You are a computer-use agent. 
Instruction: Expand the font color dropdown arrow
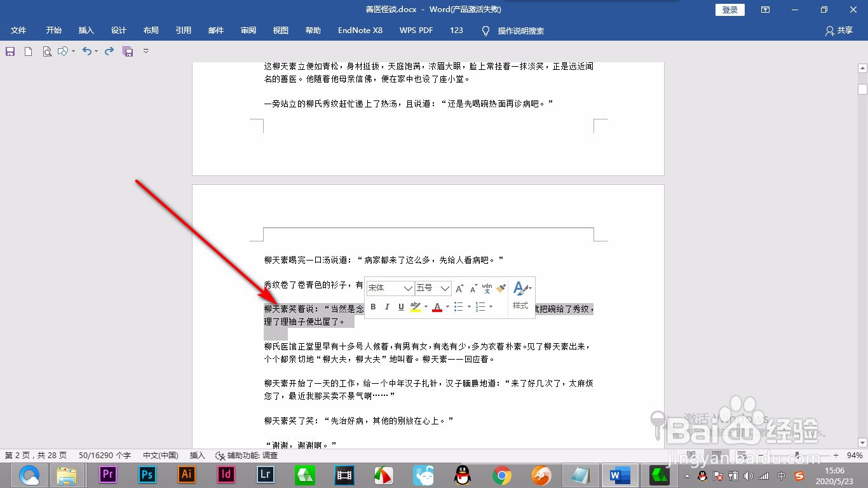tap(447, 307)
